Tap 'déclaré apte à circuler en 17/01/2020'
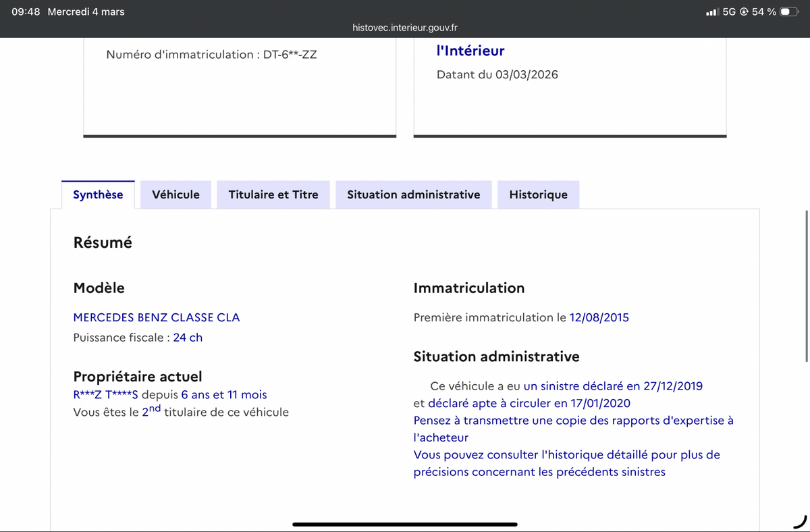 [529, 404]
